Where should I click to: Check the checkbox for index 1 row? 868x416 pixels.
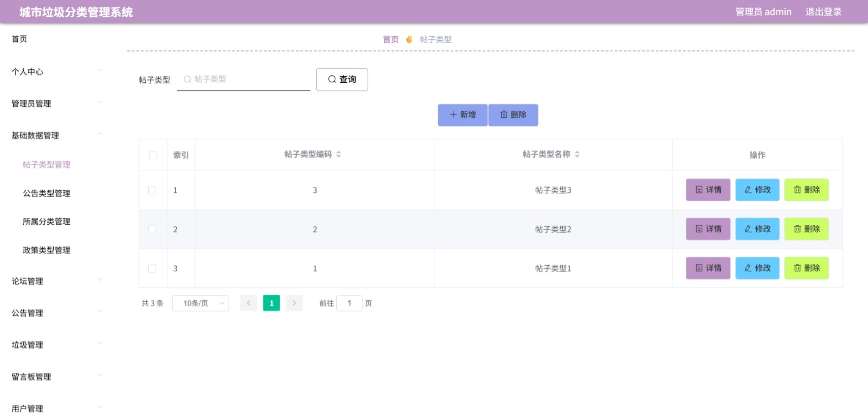pyautogui.click(x=152, y=190)
